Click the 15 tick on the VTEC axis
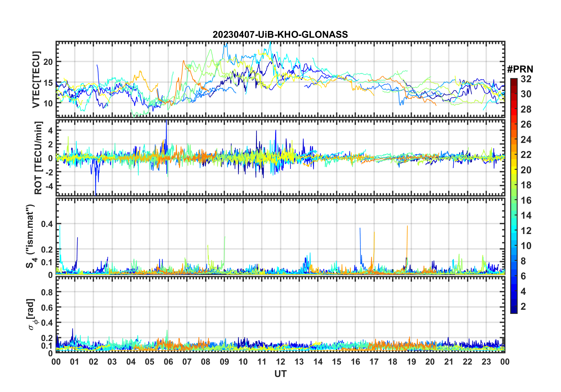 coord(48,83)
